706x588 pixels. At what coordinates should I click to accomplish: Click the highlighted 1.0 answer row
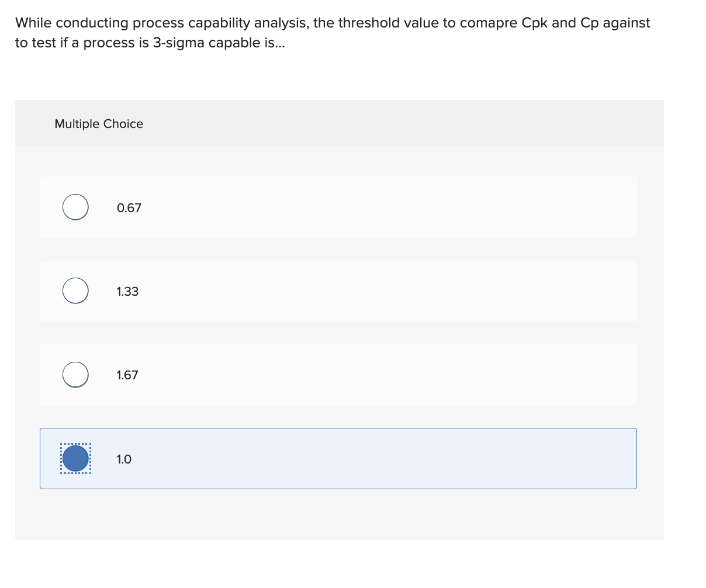338,458
